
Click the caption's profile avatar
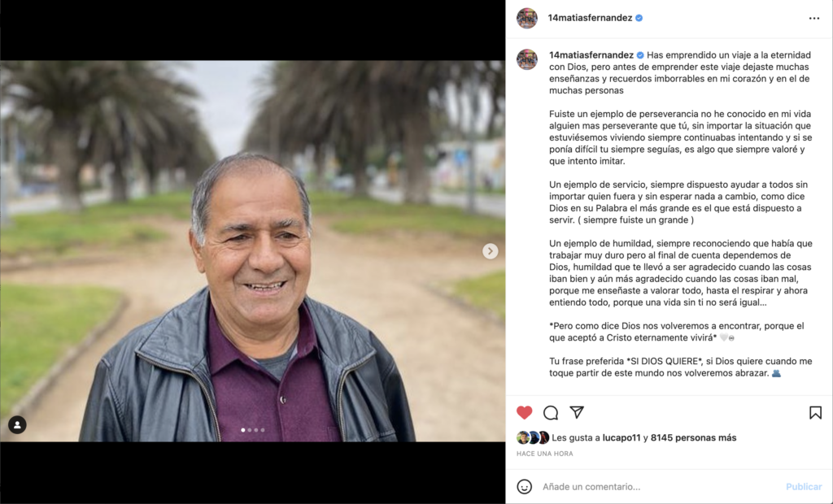tap(527, 59)
